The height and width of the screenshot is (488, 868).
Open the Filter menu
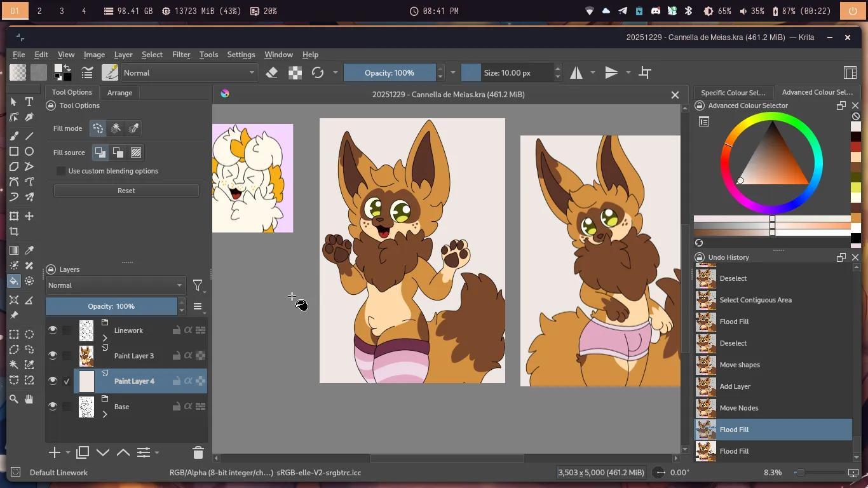point(181,55)
